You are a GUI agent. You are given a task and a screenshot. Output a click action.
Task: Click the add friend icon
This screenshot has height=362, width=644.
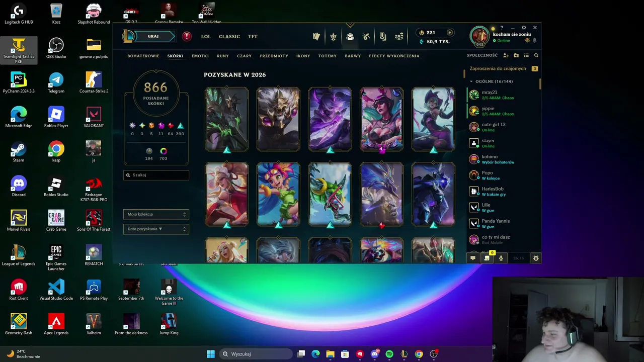click(x=506, y=55)
